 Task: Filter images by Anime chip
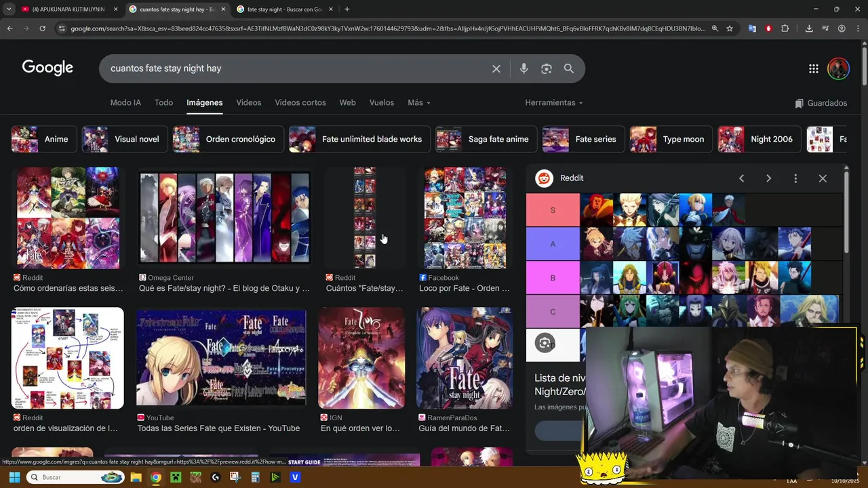43,139
